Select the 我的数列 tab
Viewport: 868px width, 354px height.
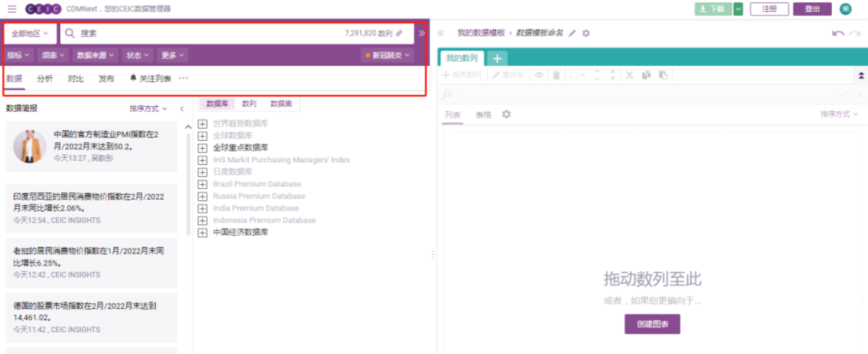pyautogui.click(x=461, y=58)
